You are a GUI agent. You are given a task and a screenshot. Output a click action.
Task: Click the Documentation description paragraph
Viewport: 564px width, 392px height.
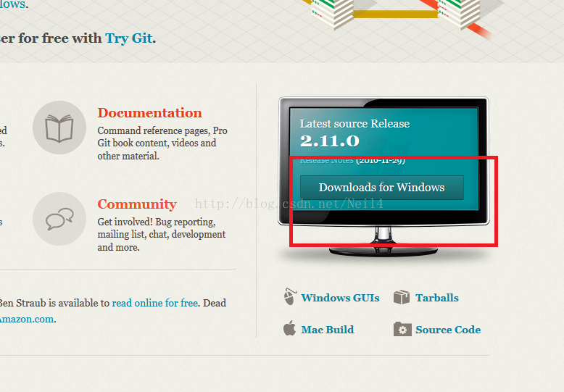coord(162,143)
